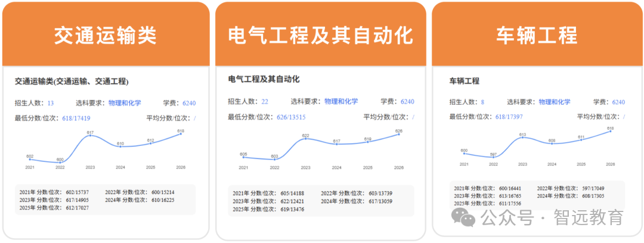Screen dimensions: 644x243
Task: Click enrollment count 8 in 车辆工程 card
Action: point(482,102)
